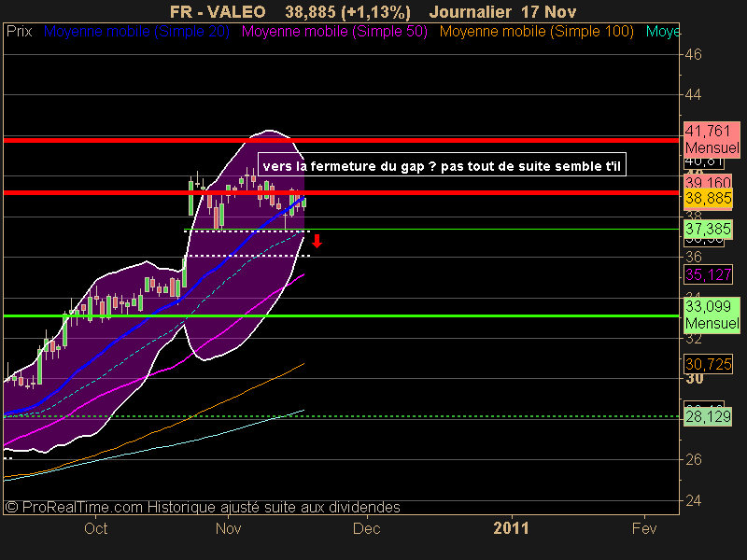This screenshot has height=560, width=747.
Task: Click the 'Dec' date axis label
Action: point(366,528)
